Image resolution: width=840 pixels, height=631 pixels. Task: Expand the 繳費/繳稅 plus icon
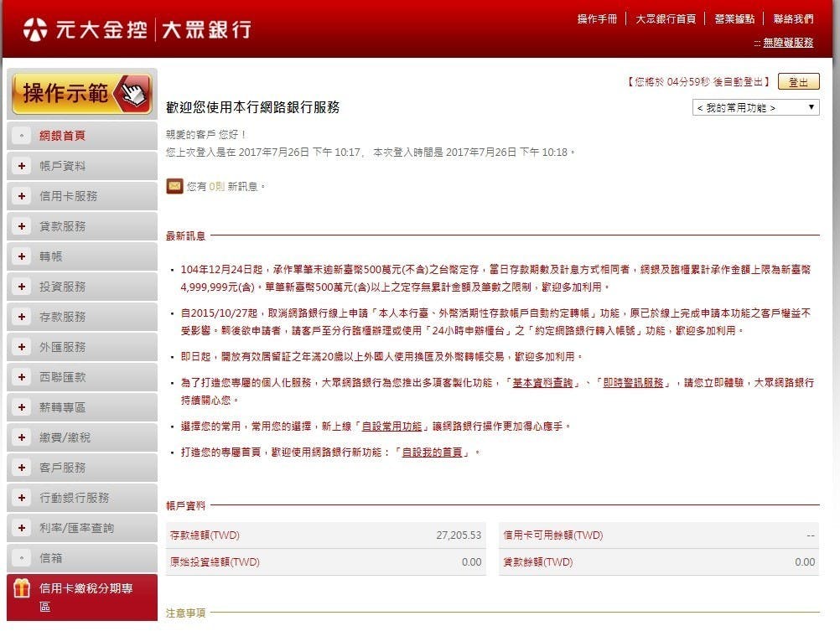[22, 437]
